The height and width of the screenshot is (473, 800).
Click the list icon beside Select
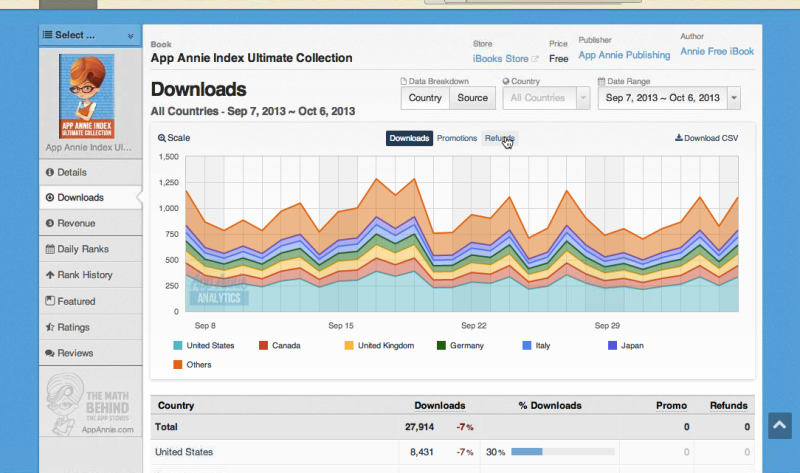47,35
